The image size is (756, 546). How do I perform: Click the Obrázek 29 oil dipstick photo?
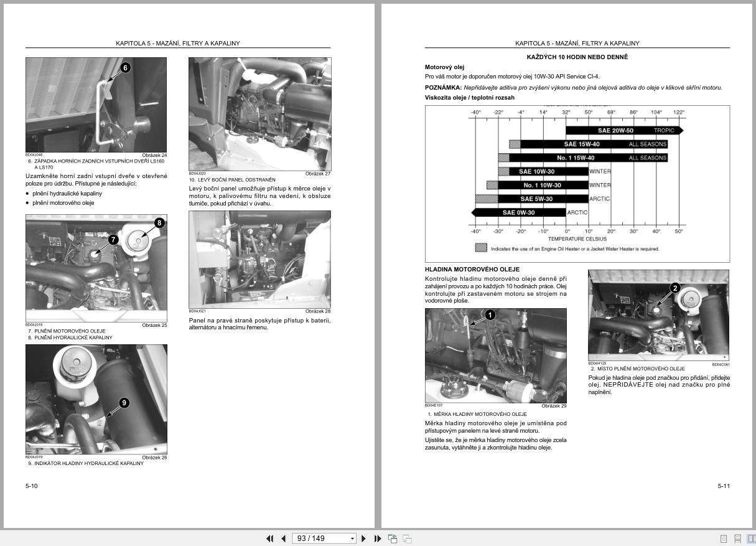tap(496, 355)
